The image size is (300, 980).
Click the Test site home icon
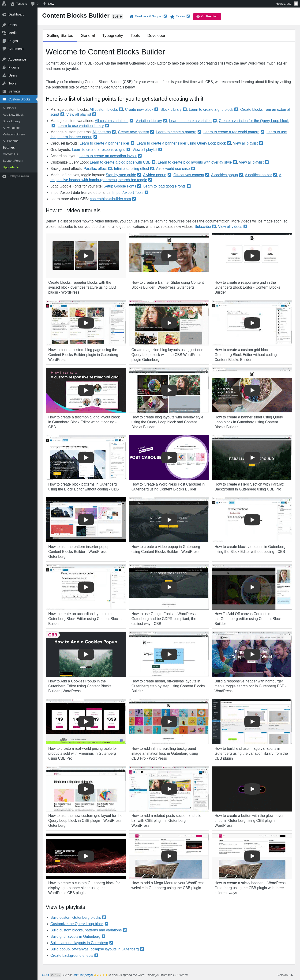pos(12,4)
